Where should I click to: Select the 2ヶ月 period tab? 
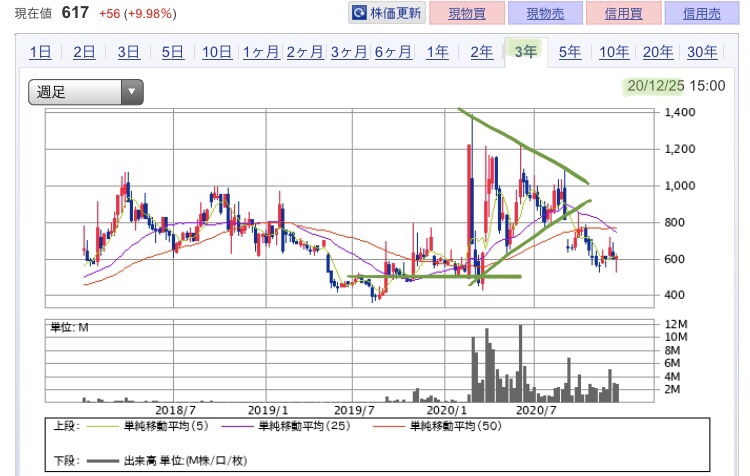tap(305, 52)
